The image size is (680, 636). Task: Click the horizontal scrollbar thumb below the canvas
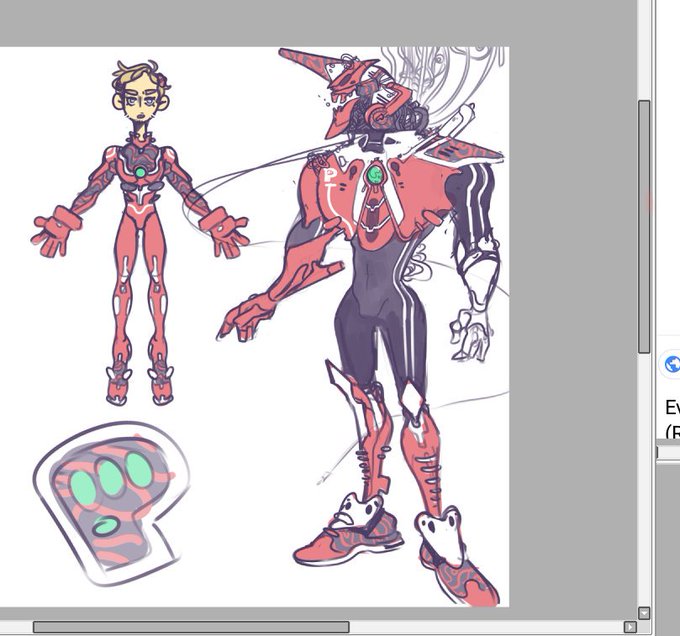tap(191, 627)
